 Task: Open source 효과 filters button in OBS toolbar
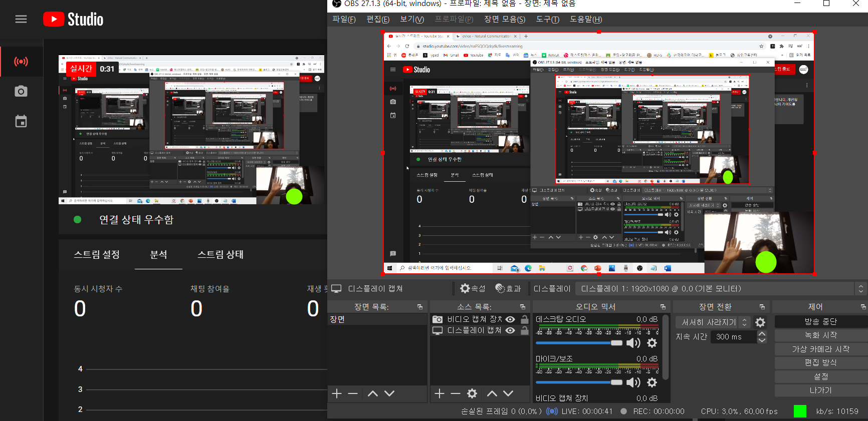click(508, 288)
